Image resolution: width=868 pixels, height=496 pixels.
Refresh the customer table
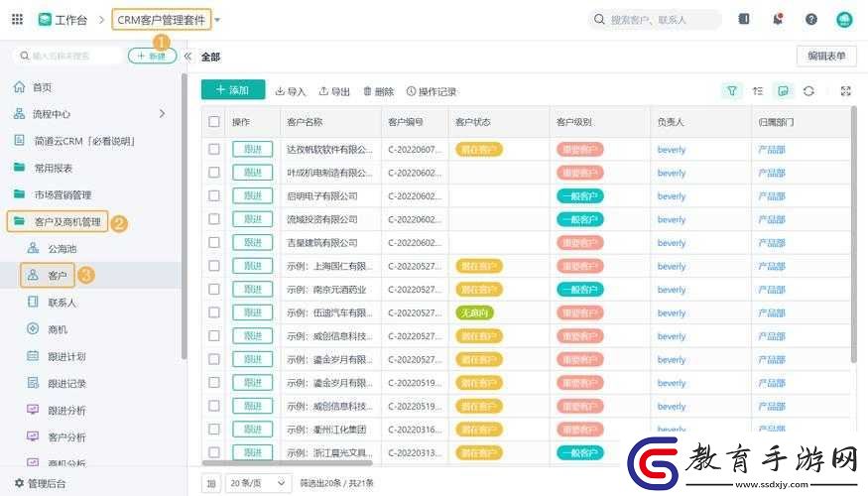pos(808,91)
